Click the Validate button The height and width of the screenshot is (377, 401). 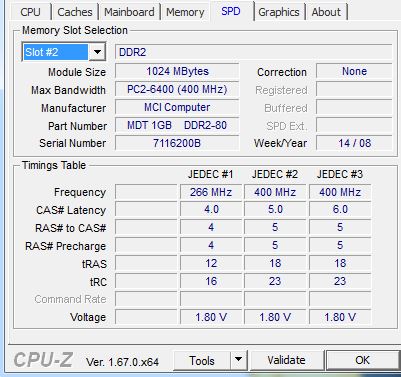point(286,360)
